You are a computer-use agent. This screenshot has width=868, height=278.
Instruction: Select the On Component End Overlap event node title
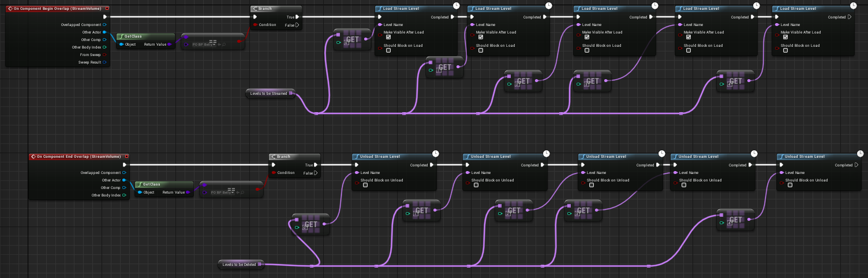(78, 157)
